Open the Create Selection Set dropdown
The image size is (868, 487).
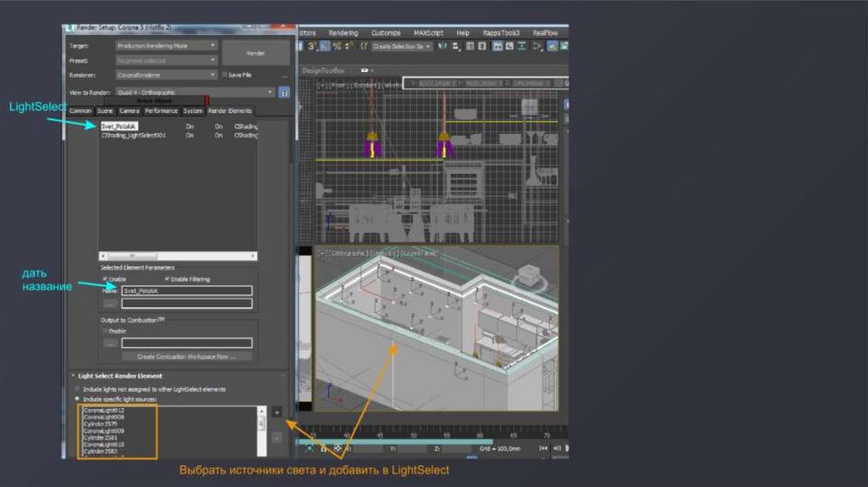403,47
